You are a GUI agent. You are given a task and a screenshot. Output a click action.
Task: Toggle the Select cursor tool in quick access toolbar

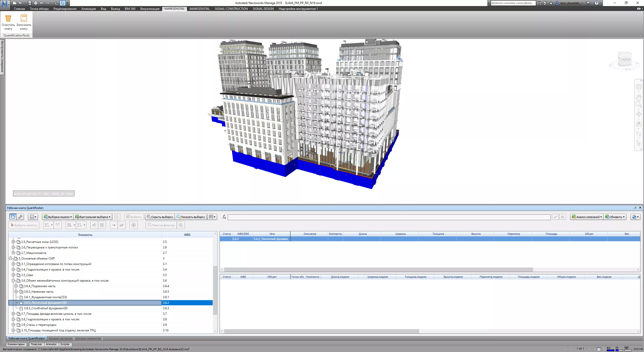pos(63,3)
